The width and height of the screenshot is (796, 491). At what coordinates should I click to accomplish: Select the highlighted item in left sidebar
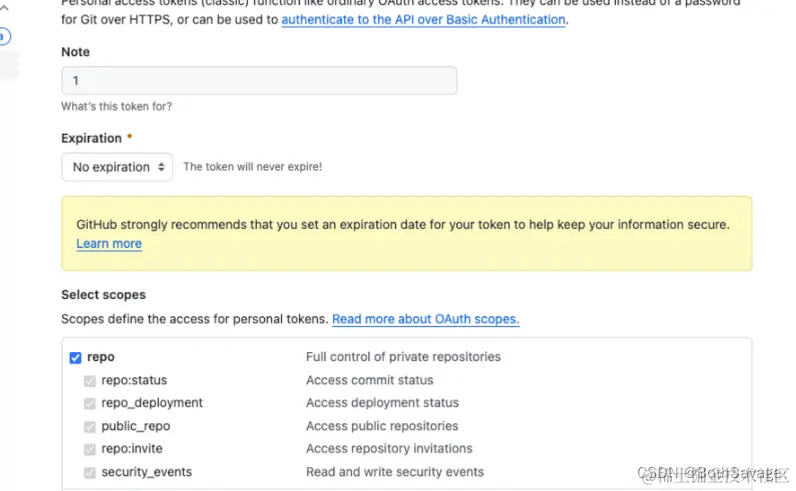tap(9, 65)
